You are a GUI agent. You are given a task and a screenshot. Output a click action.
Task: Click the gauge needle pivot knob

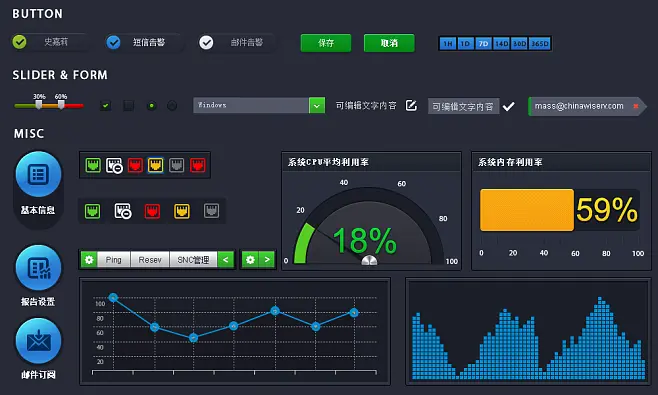click(369, 260)
